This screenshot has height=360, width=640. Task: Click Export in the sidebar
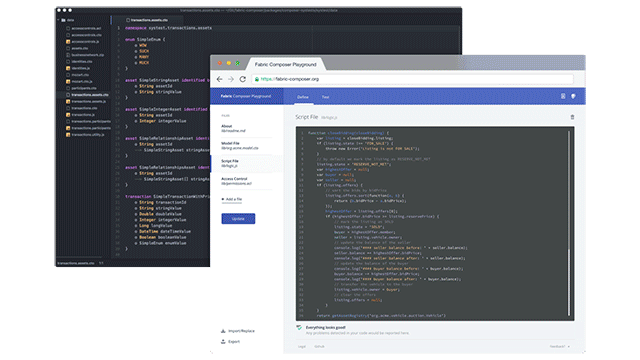(234, 342)
